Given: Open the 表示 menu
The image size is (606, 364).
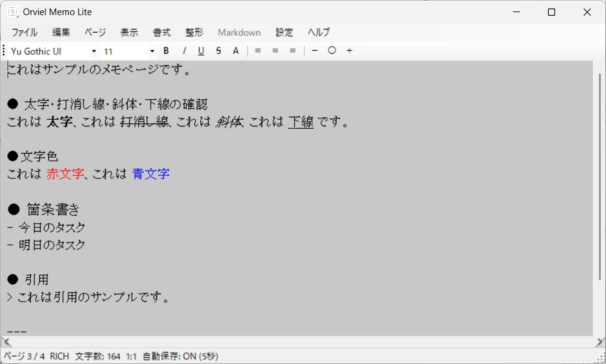Looking at the screenshot, I should [129, 33].
